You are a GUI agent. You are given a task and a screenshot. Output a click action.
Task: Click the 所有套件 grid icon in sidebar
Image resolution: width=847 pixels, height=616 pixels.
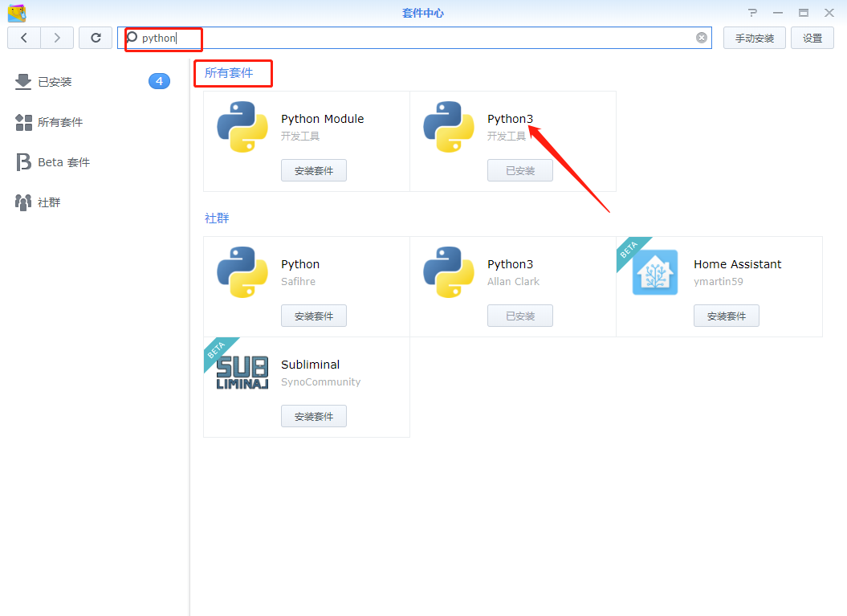point(23,122)
